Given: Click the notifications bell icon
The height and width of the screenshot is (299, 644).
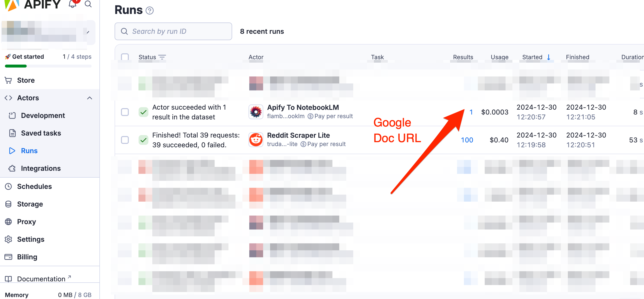Looking at the screenshot, I should [72, 4].
